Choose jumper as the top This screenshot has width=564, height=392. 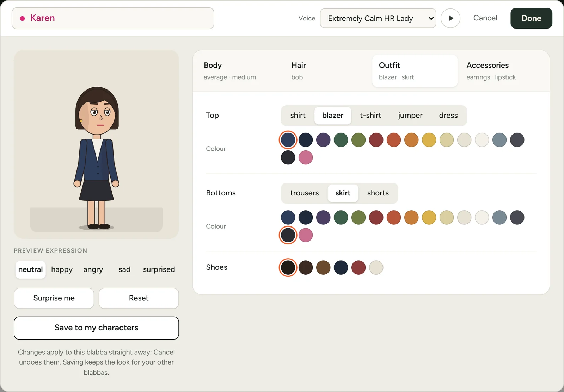point(410,116)
